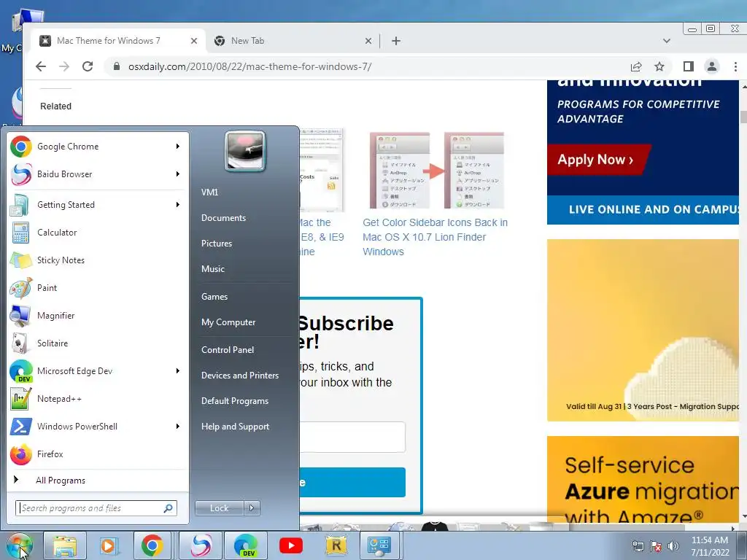Open Default Programs from Start menu
The width and height of the screenshot is (747, 560).
click(x=234, y=402)
